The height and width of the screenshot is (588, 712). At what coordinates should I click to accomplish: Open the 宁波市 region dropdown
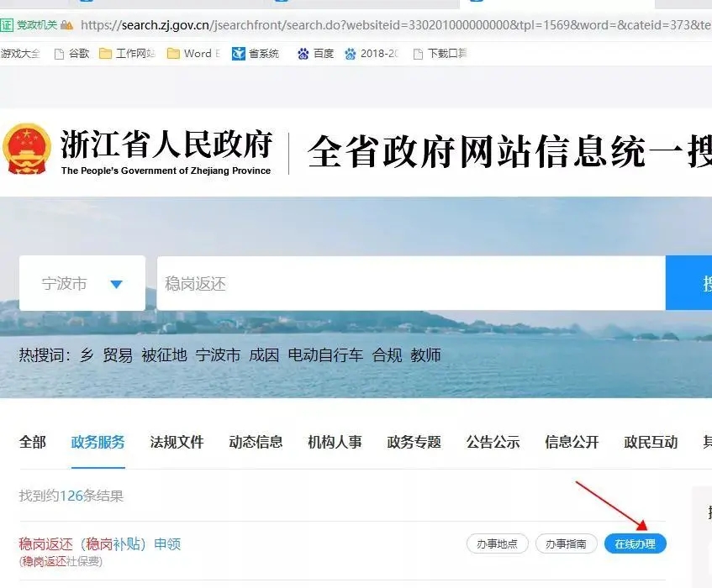coord(82,283)
